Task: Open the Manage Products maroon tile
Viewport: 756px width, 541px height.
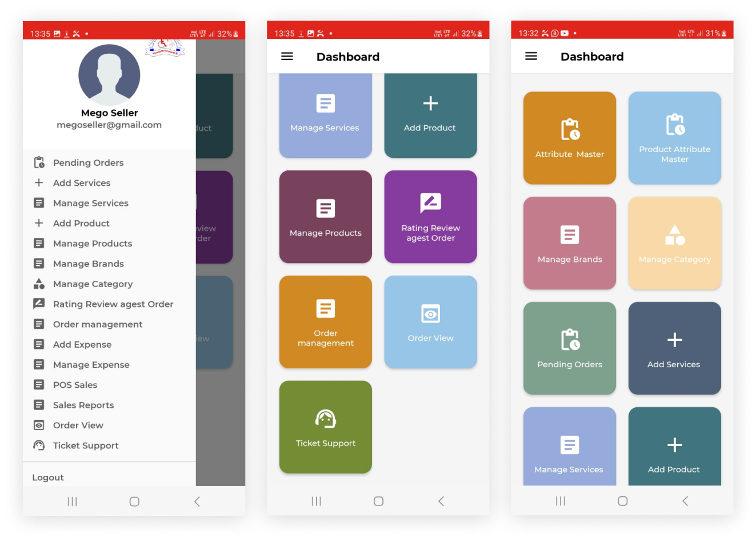Action: pos(325,217)
